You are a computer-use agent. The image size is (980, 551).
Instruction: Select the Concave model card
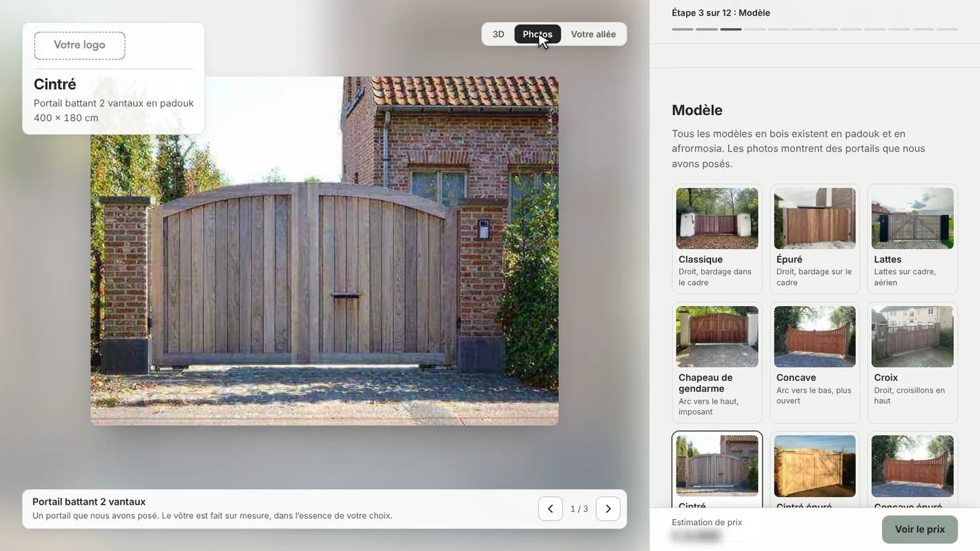pyautogui.click(x=815, y=363)
